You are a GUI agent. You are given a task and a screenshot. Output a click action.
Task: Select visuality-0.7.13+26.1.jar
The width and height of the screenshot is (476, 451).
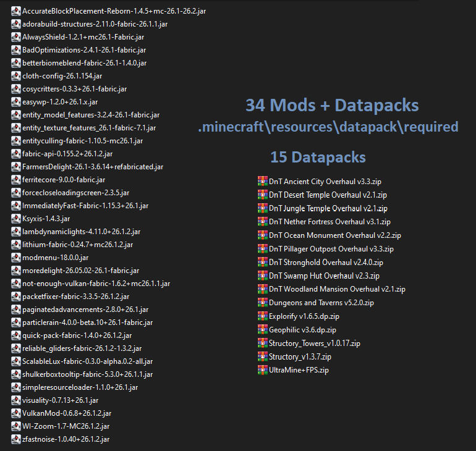60,400
